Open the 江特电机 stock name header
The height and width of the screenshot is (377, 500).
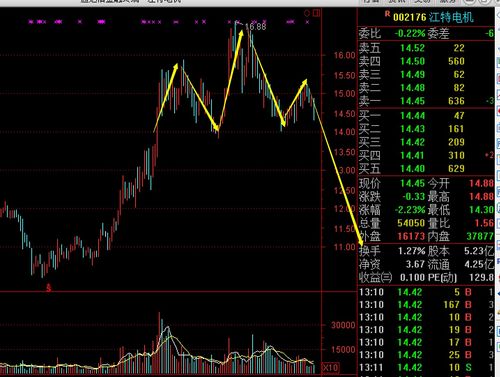tap(451, 17)
